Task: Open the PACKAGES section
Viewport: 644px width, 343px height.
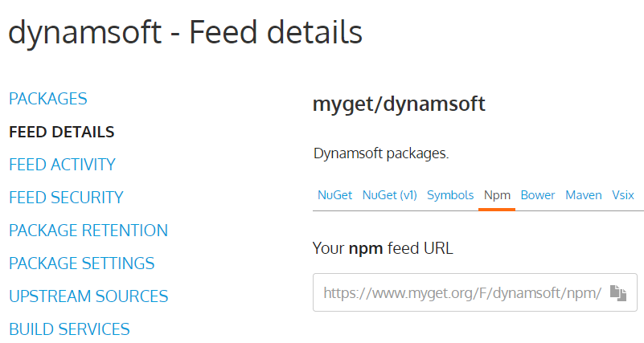Action: (47, 99)
